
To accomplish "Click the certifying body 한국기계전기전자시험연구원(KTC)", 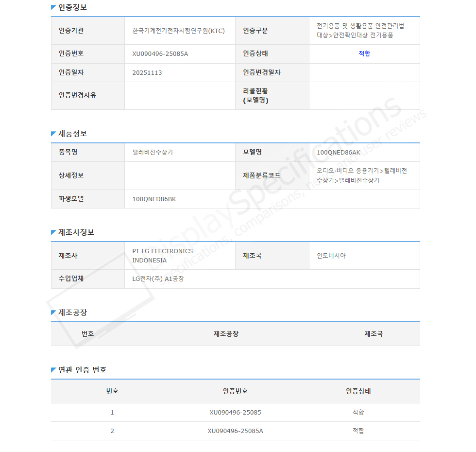I will pyautogui.click(x=178, y=31).
